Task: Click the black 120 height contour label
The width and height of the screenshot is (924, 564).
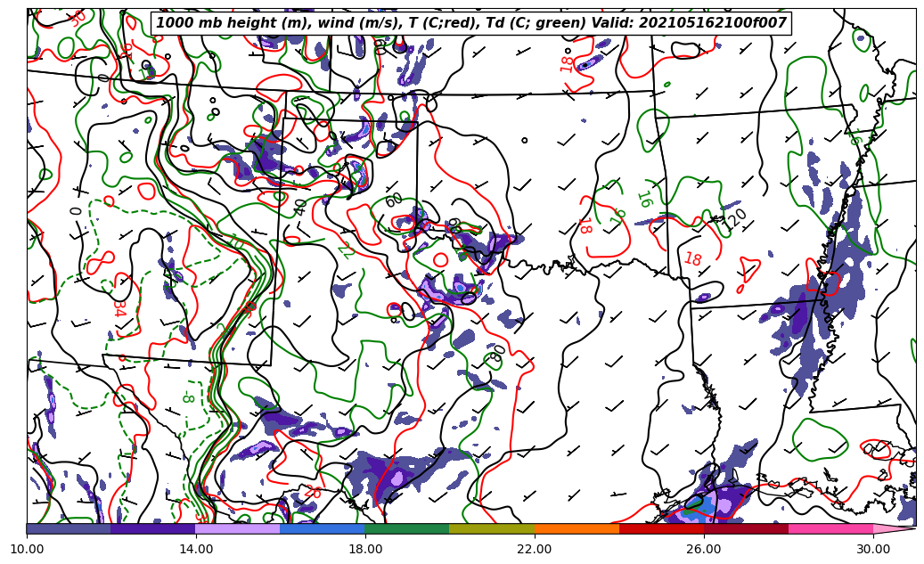Action: 734,218
